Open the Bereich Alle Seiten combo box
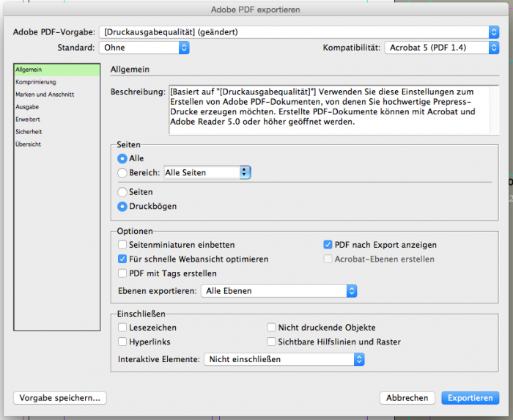Screen dimensions: 513x420 pyautogui.click(x=207, y=172)
